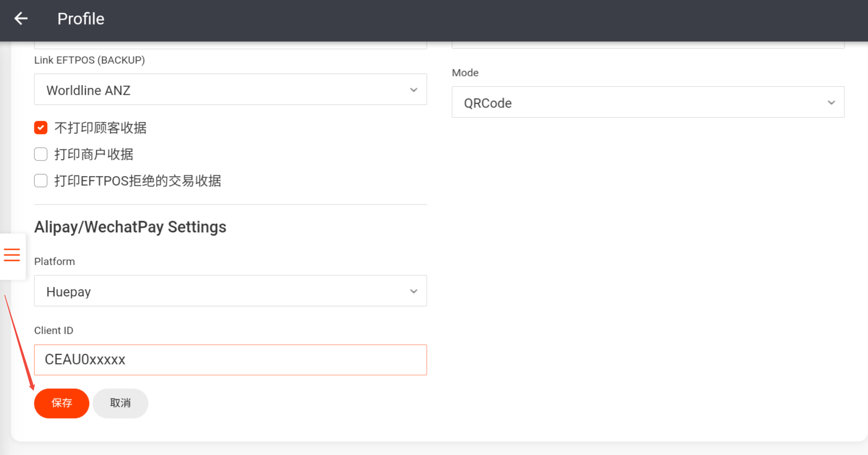Click the chevron in Worldline ANZ field
The height and width of the screenshot is (455, 868).
(413, 90)
